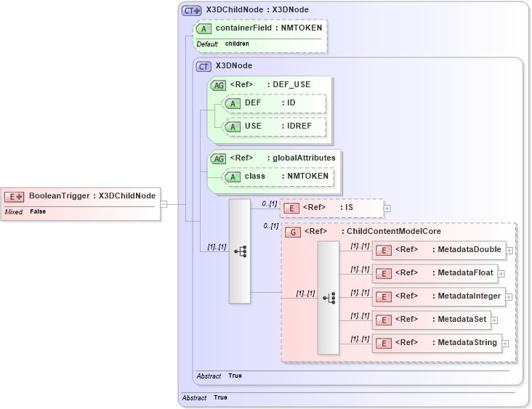This screenshot has height=409, width=532.
Task: Click the E icon of MetadataDouble
Action: tap(384, 251)
